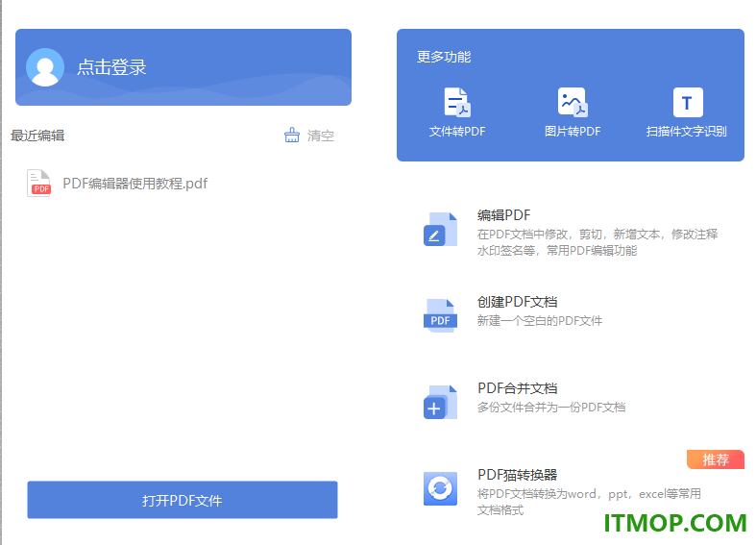Screen dimensions: 756x545
Task: Click description 新建一个空白的PDF文件
Action: (540, 321)
